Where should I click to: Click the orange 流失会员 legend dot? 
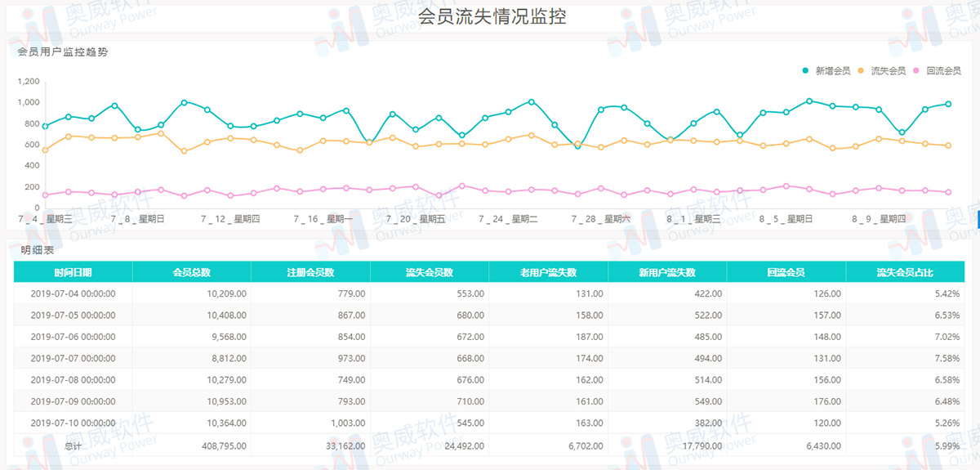pos(862,71)
